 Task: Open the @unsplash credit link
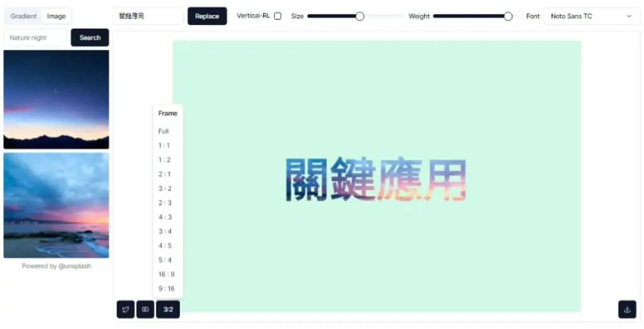(x=75, y=266)
